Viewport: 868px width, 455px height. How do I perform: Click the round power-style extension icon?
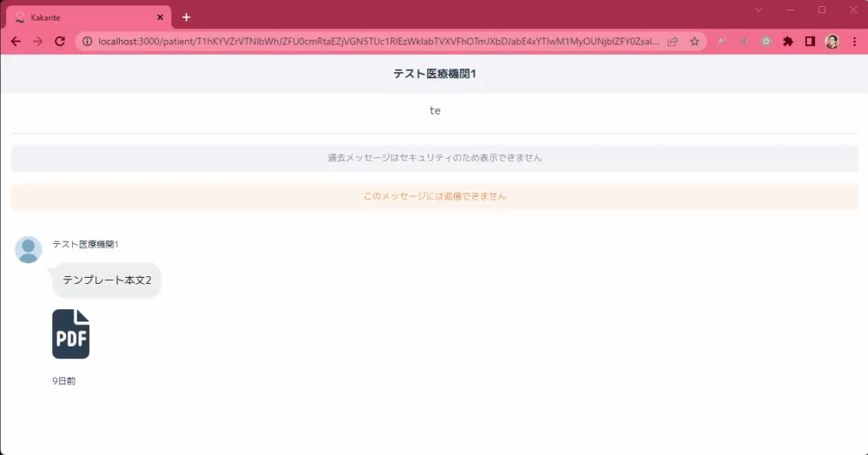[766, 42]
